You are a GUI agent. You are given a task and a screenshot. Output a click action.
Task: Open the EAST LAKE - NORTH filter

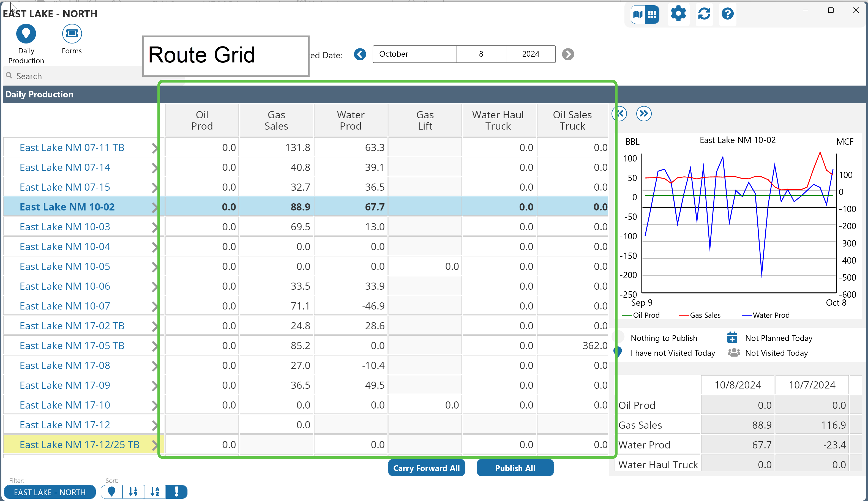50,492
